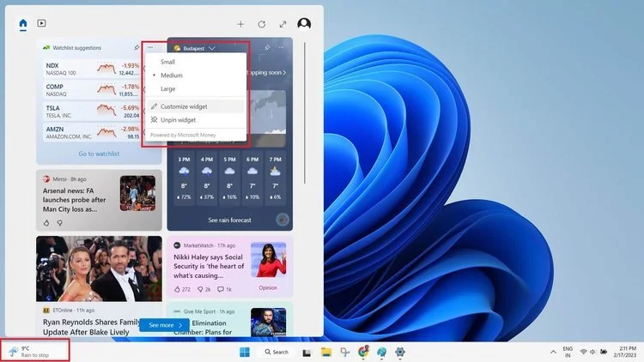Show hidden system tray icons

[x=553, y=352]
